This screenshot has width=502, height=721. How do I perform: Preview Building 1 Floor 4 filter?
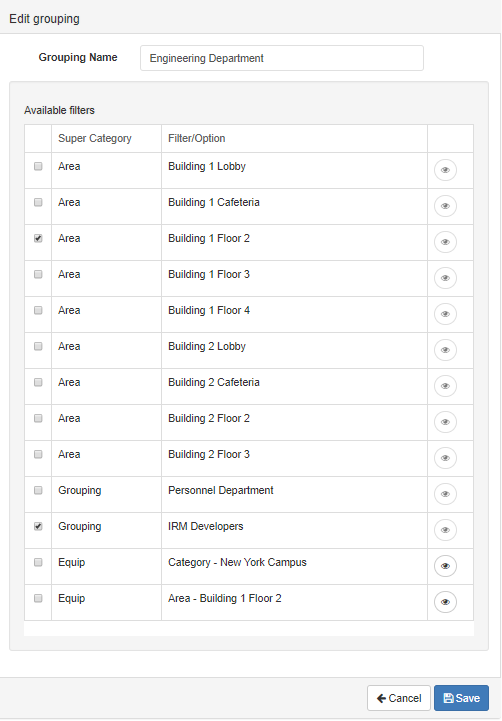(x=445, y=314)
